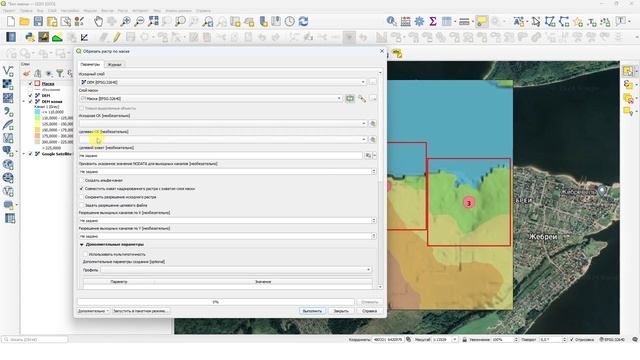The image size is (640, 360).
Task: Select the Pan Map hand tool
Action: pyautogui.click(x=98, y=22)
